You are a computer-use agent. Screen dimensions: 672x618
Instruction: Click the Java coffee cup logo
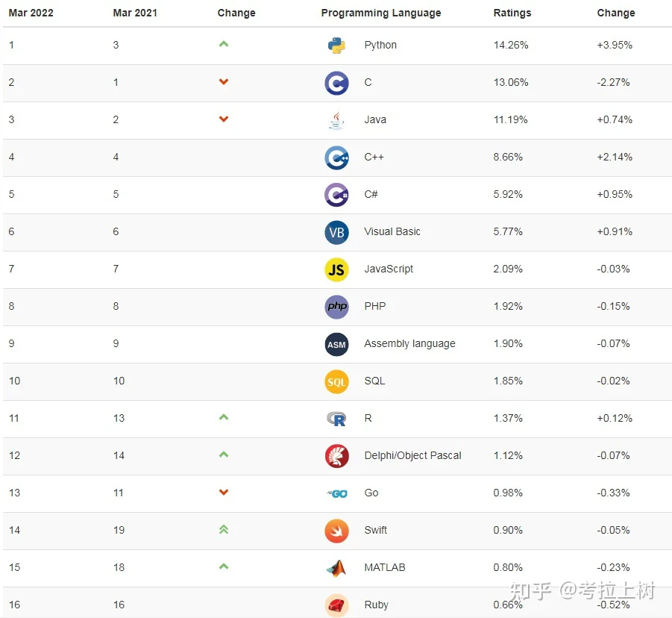[x=336, y=120]
